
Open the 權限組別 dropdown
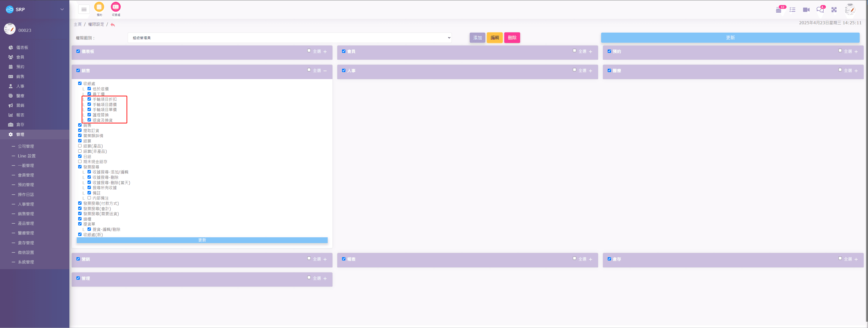click(x=289, y=38)
